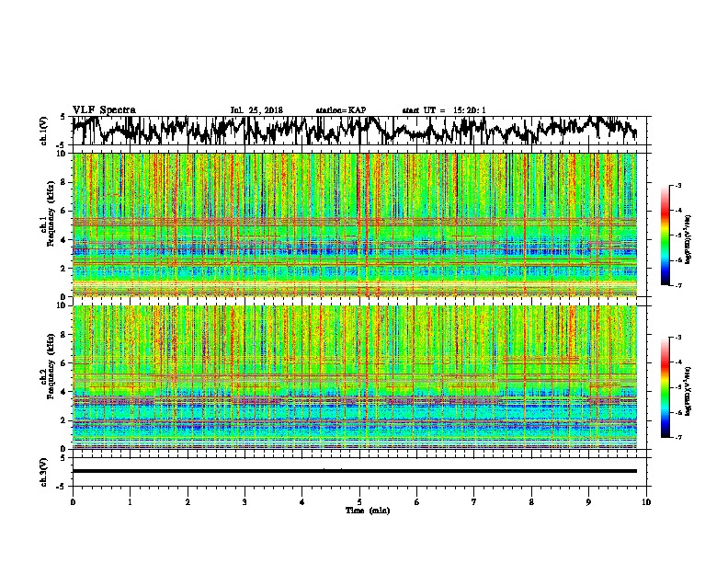Click the "1" minute tick label

[130, 501]
